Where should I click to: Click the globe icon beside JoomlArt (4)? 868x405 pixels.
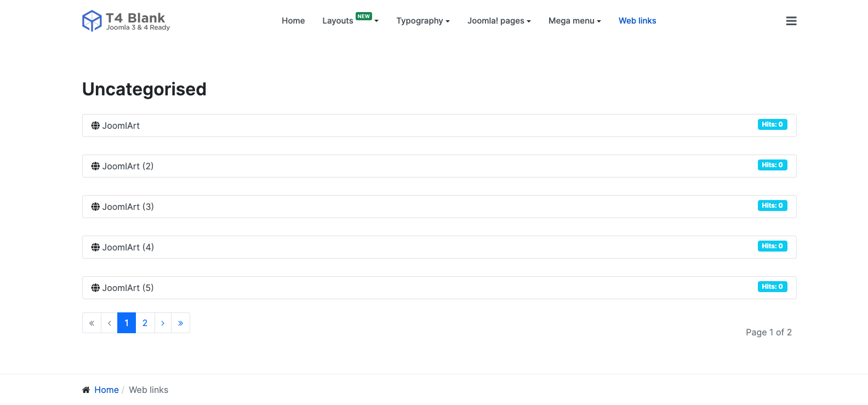95,247
